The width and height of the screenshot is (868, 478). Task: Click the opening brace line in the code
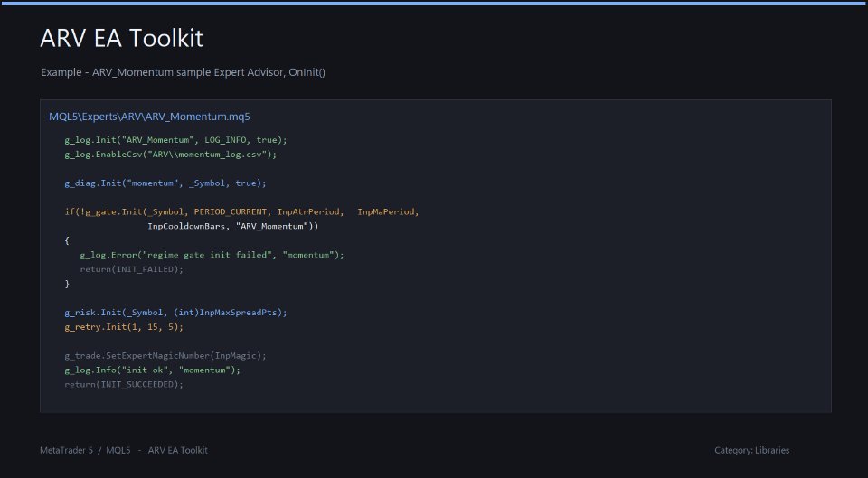67,240
